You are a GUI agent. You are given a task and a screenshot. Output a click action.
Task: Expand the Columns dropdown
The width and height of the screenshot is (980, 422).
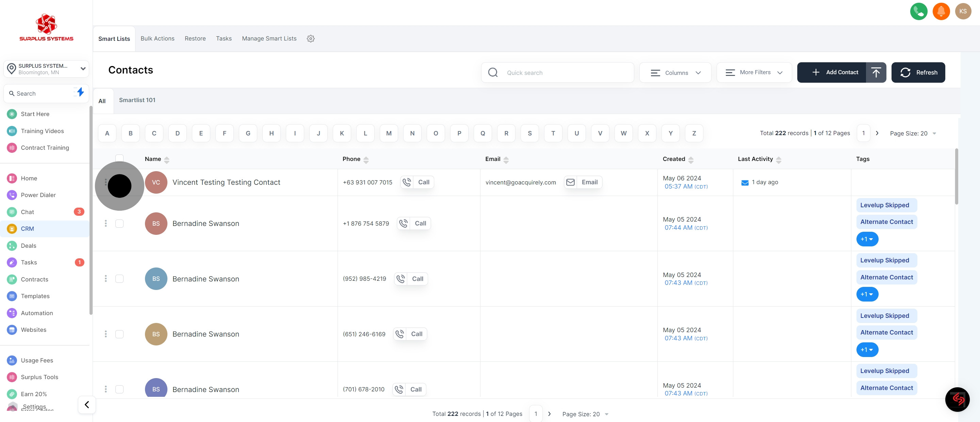675,73
